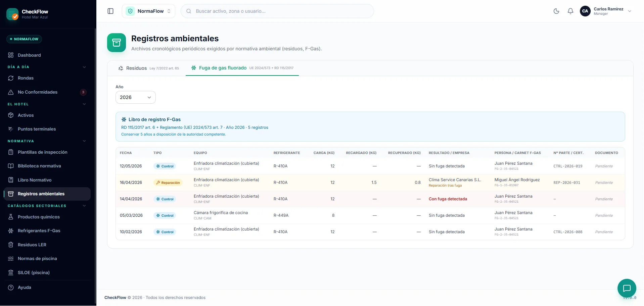
Task: Click the Control badge on 10/02/2026 row
Action: tap(165, 232)
